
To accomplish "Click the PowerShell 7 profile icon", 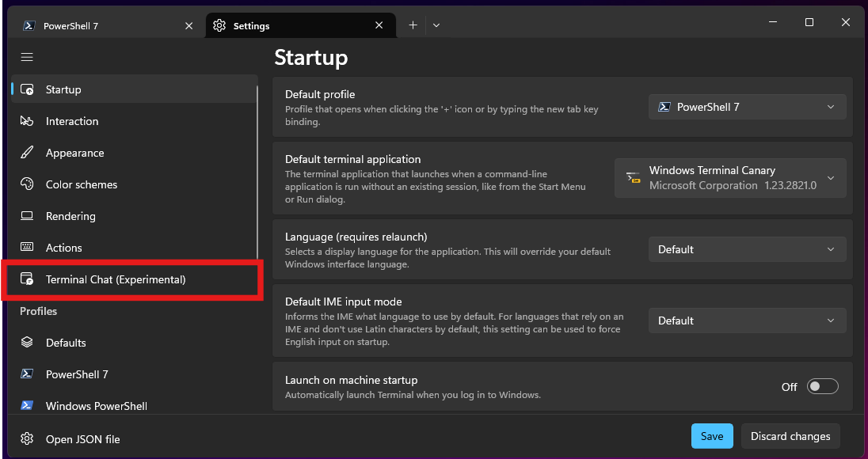I will tap(26, 374).
